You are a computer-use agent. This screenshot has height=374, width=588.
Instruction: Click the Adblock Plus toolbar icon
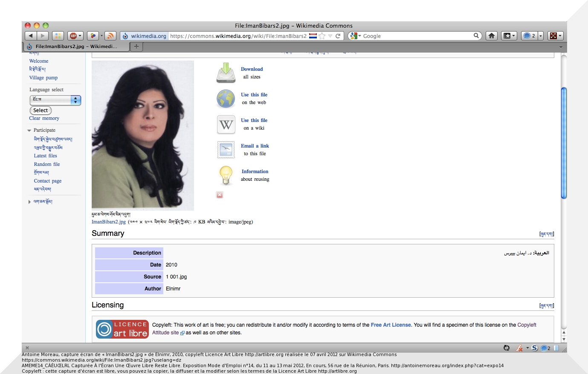coord(73,36)
